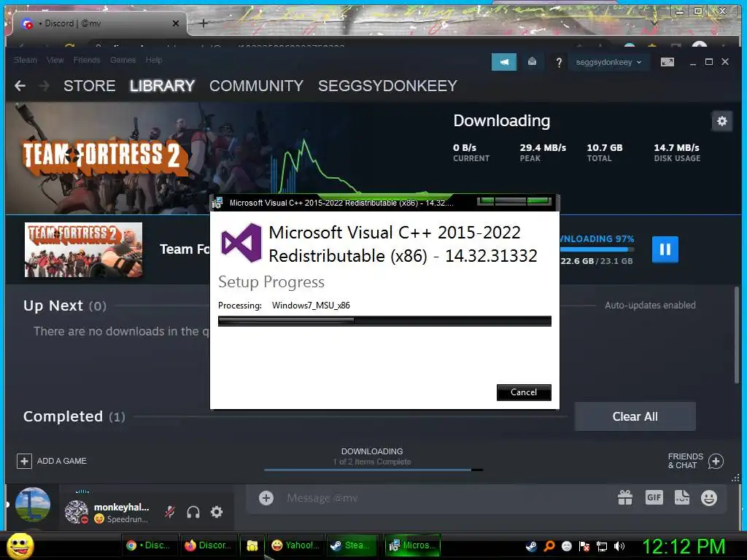The image size is (747, 560).
Task: Open Discord emoji picker
Action: 709,498
